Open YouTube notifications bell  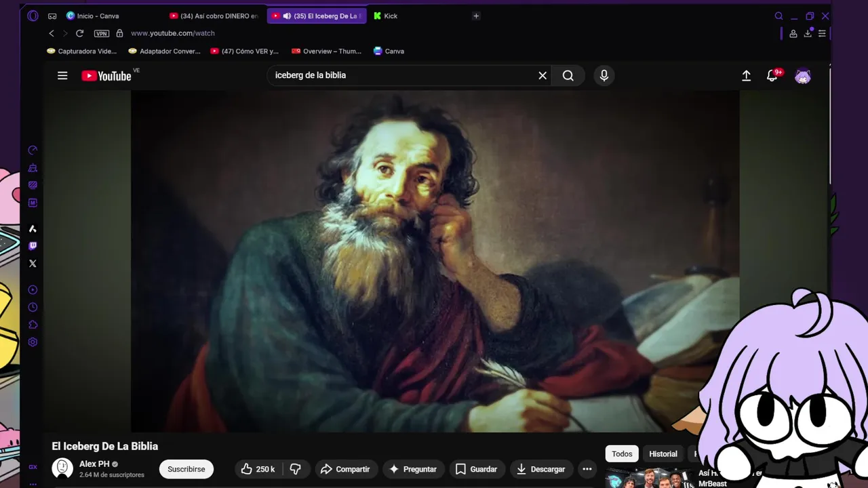click(x=772, y=76)
